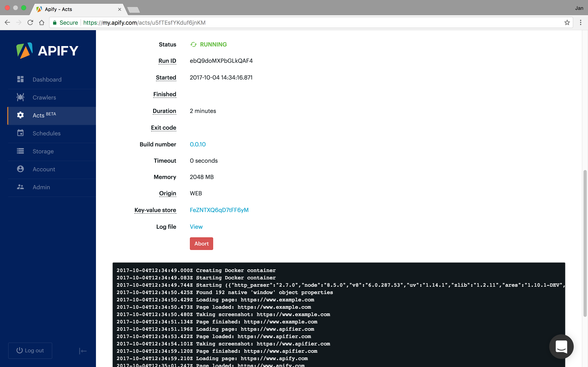588x367 pixels.
Task: Click the Schedules calendar icon
Action: pyautogui.click(x=20, y=133)
